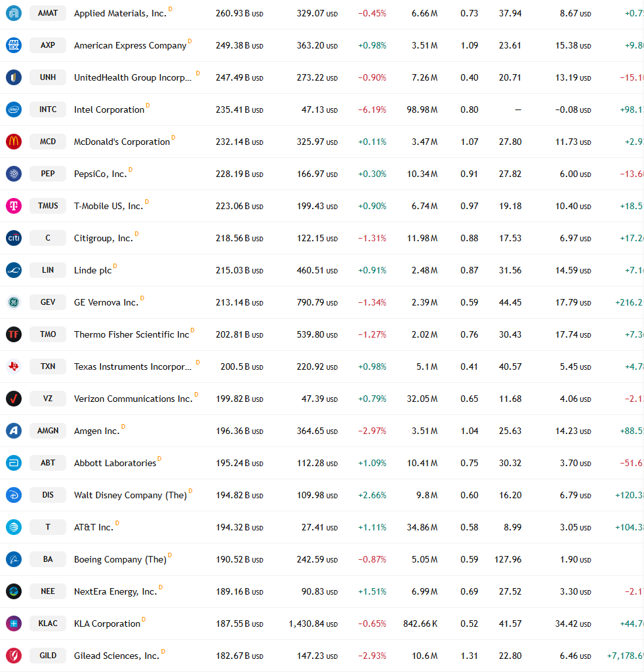Open the GILD ticker badge

48,656
